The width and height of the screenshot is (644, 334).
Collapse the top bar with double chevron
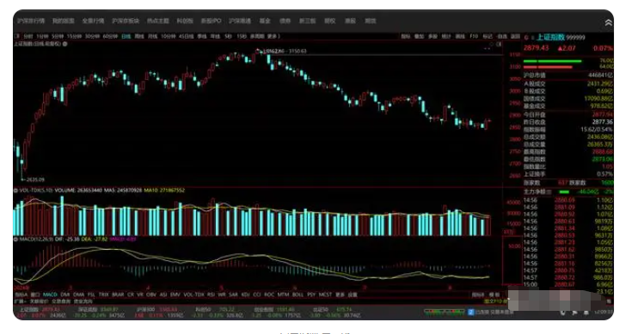coord(608,23)
